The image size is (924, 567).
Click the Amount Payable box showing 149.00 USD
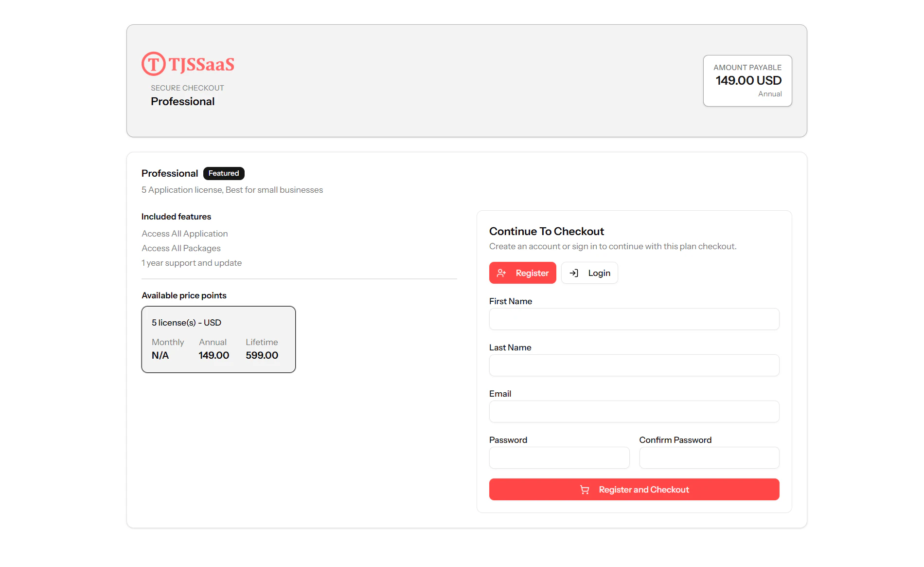coord(747,81)
